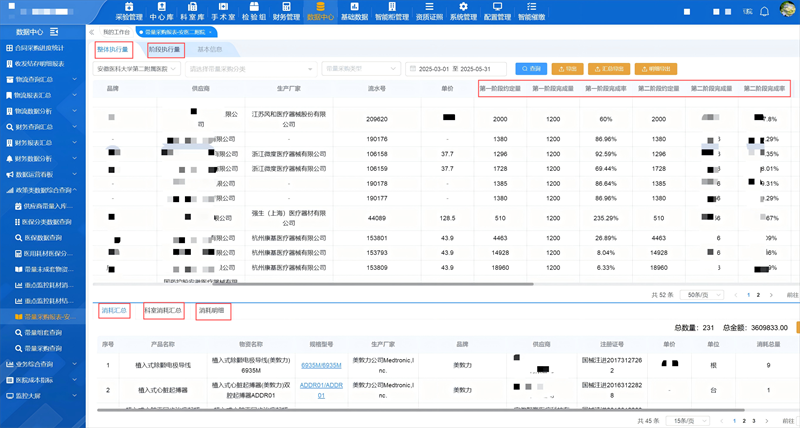Open the notification bell
This screenshot has height=428, width=800.
coord(764,11)
